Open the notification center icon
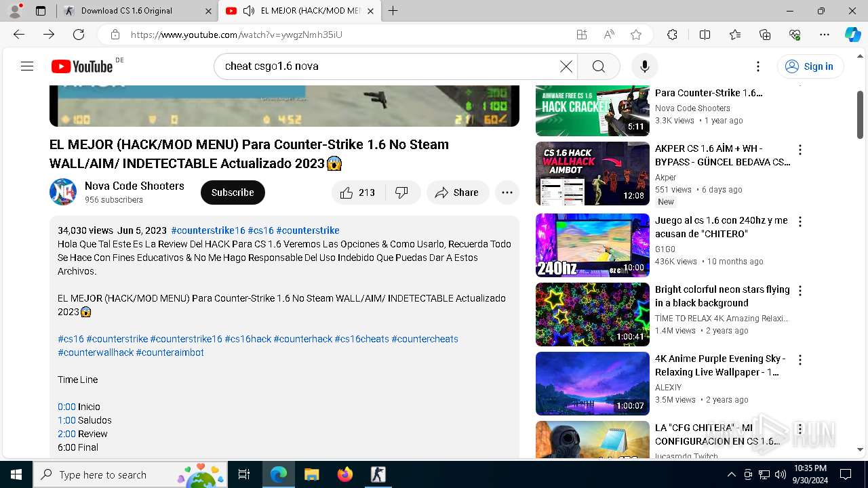 (846, 474)
